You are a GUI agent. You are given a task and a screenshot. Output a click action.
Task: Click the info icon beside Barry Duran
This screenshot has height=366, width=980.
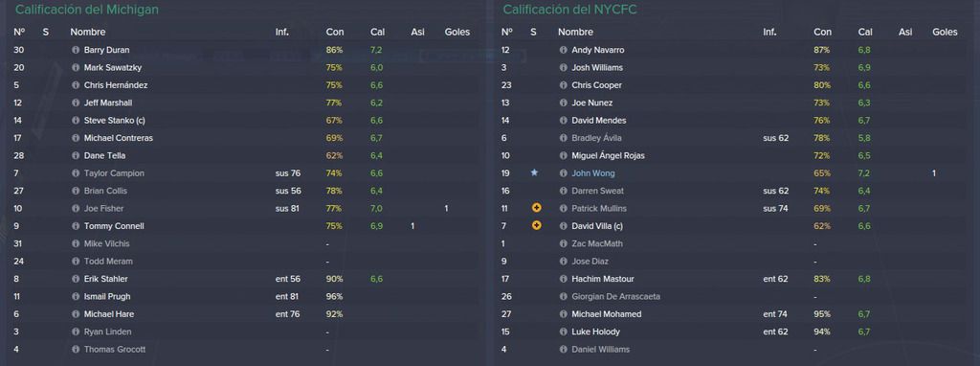click(x=76, y=50)
